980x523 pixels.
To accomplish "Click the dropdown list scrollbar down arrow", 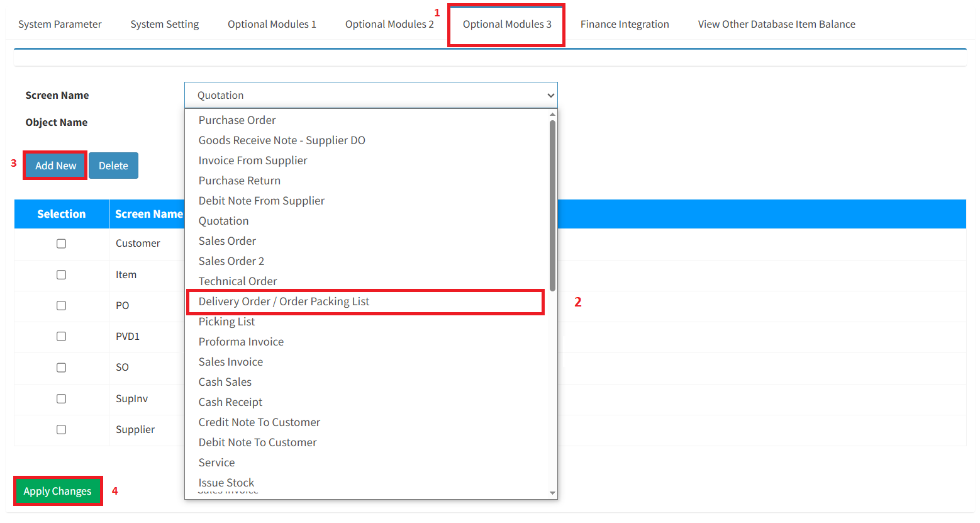I will click(552, 493).
